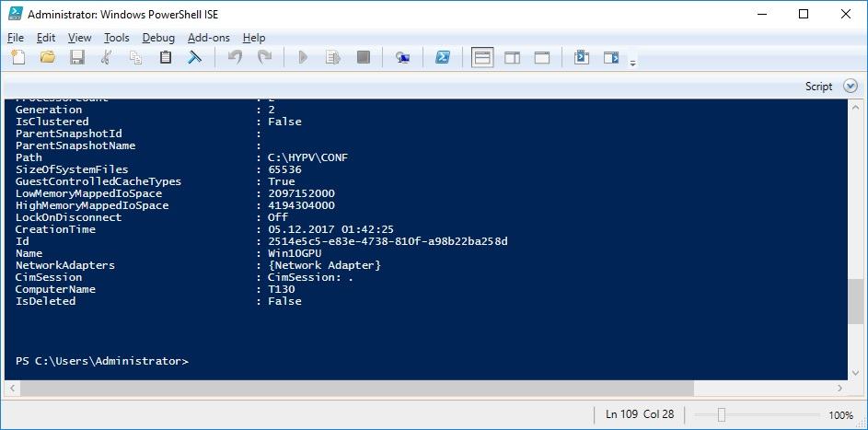Adjust the zoom level slider
868x430 pixels.
[721, 414]
